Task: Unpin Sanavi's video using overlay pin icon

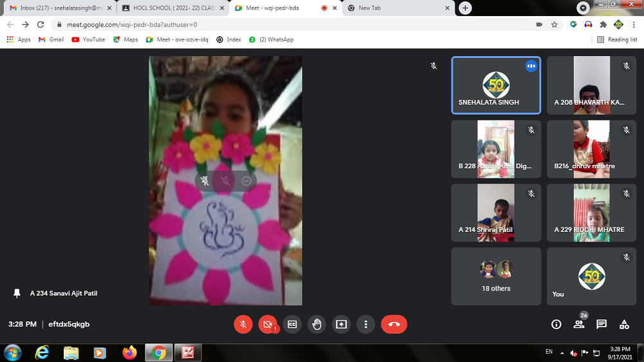Action: point(205,182)
